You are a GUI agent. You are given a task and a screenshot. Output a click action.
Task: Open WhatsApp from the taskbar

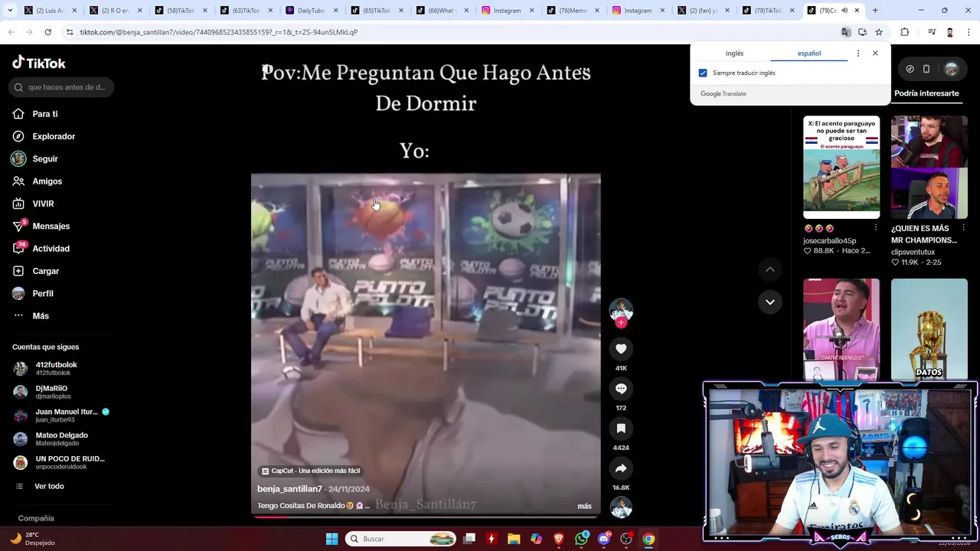point(581,539)
